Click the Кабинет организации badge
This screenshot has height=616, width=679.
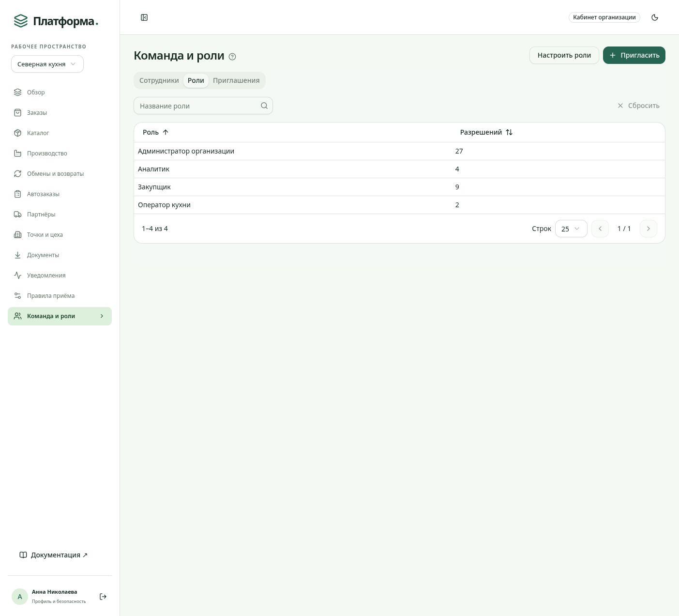coord(604,17)
